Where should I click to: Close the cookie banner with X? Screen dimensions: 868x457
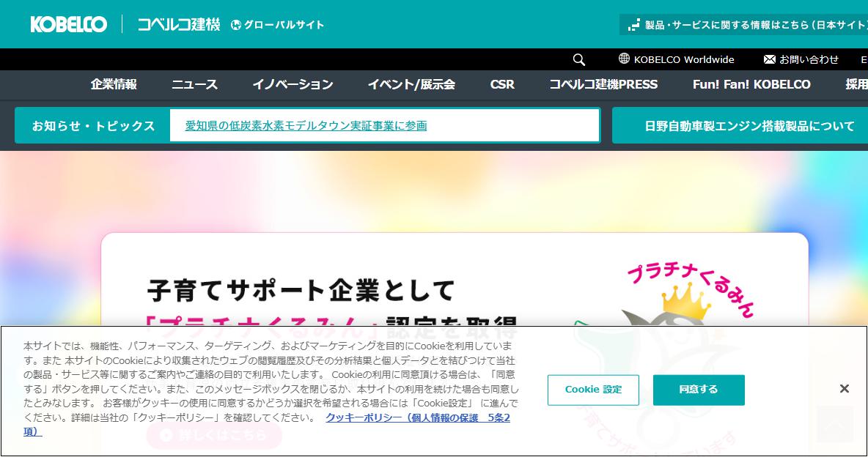point(845,389)
